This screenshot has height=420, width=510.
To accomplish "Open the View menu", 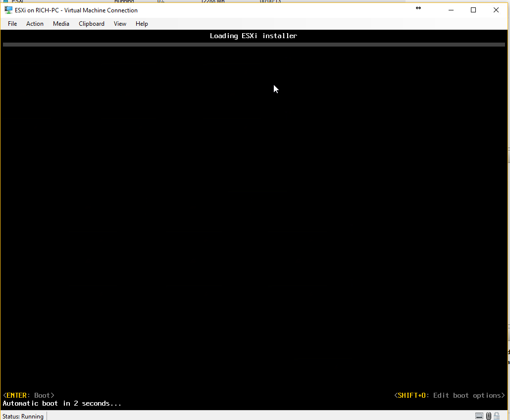I will (x=120, y=24).
